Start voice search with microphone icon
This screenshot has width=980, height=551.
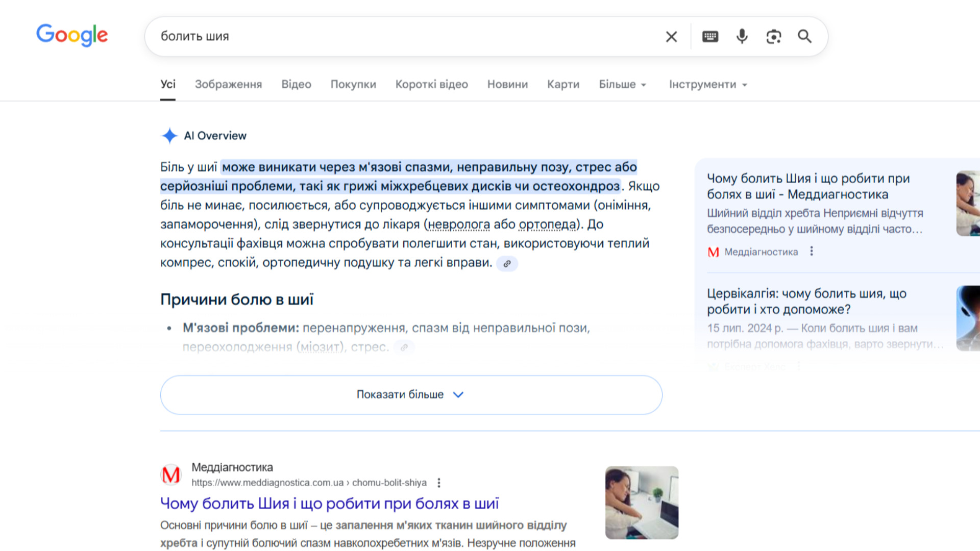point(742,37)
